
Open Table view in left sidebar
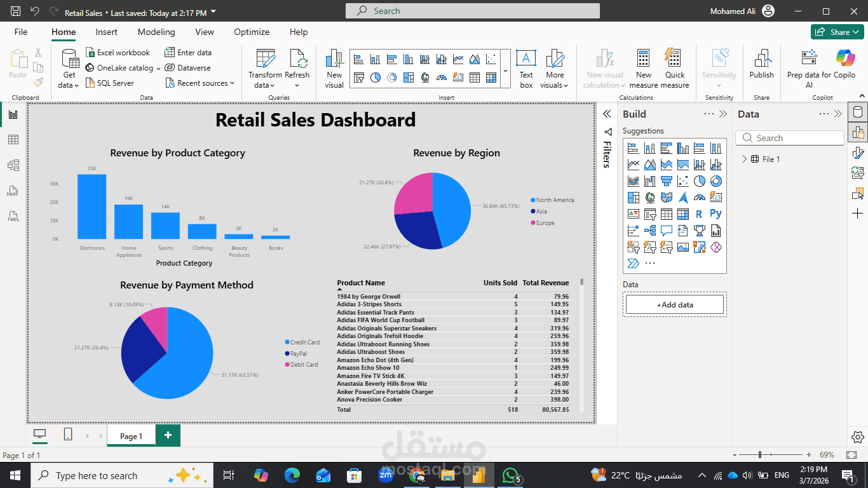coord(13,140)
